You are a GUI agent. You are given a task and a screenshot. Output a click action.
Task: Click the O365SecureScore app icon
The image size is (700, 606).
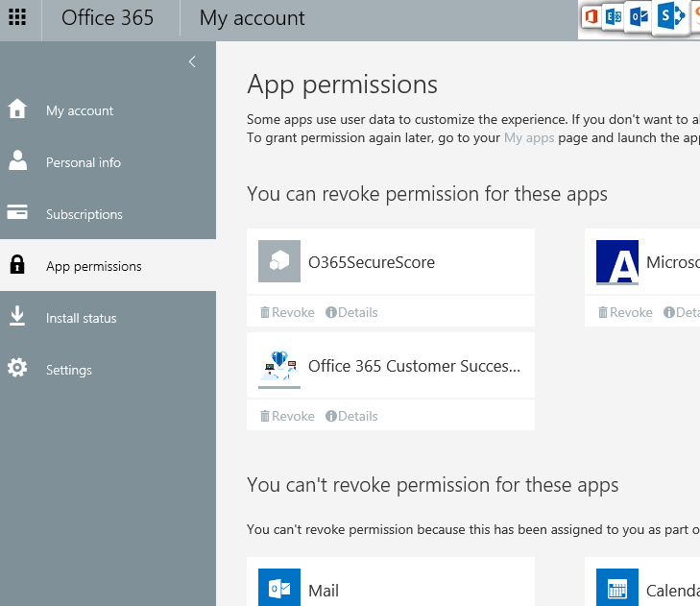click(279, 261)
